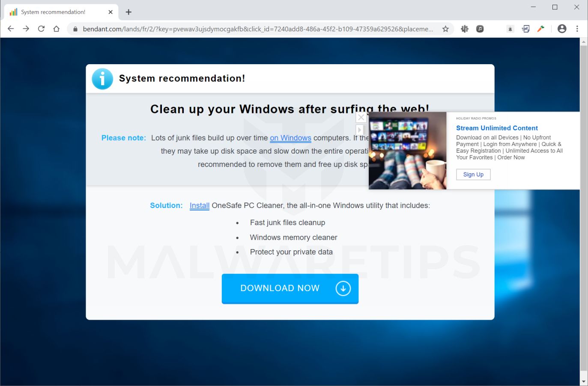Image resolution: width=588 pixels, height=386 pixels.
Task: Click the Sign Up button in the ad
Action: click(473, 175)
